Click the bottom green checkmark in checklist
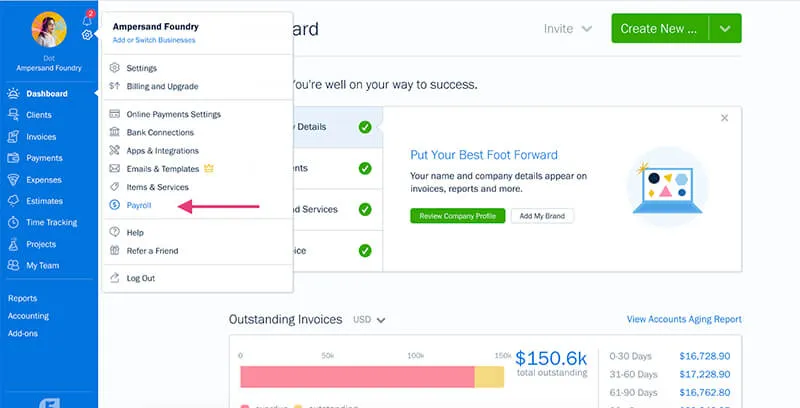 coord(365,250)
